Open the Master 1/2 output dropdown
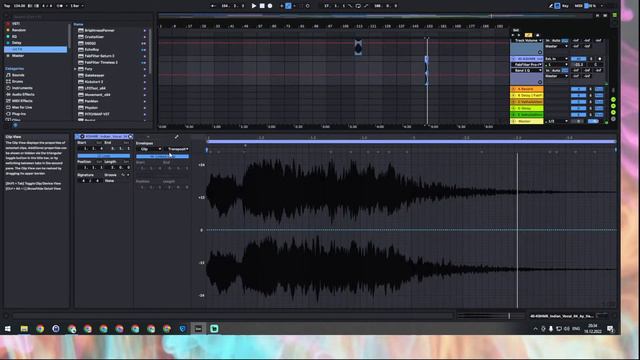 [x=556, y=121]
